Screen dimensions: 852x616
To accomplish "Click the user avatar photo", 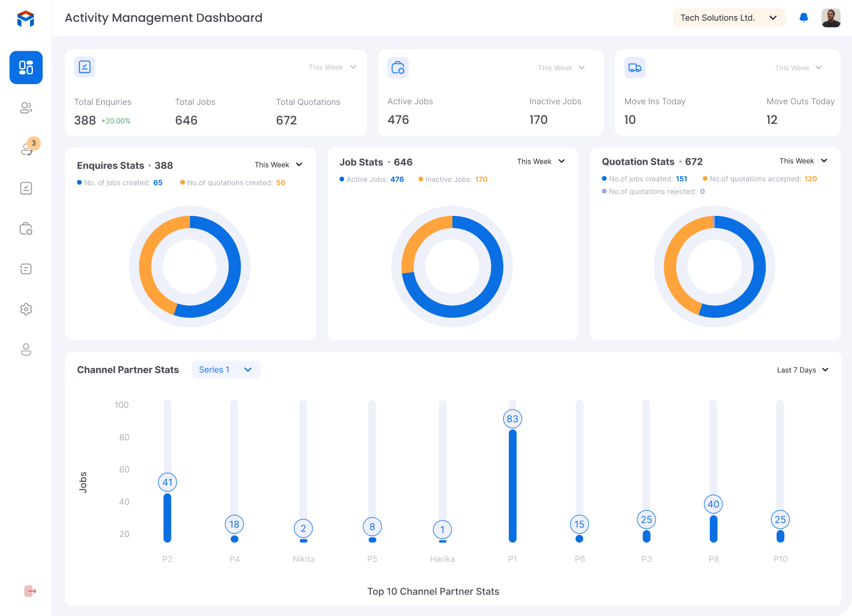I will point(831,18).
